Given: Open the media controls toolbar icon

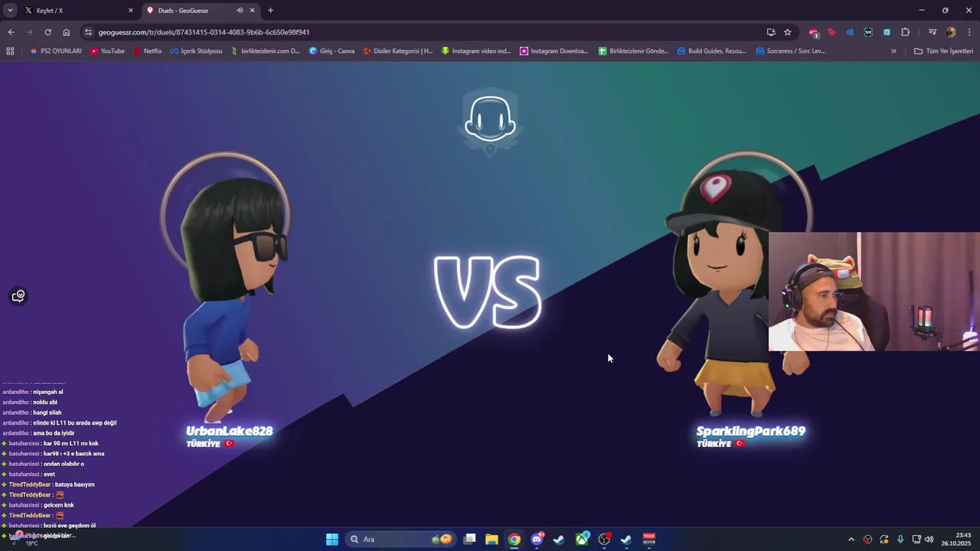Looking at the screenshot, I should [x=933, y=32].
